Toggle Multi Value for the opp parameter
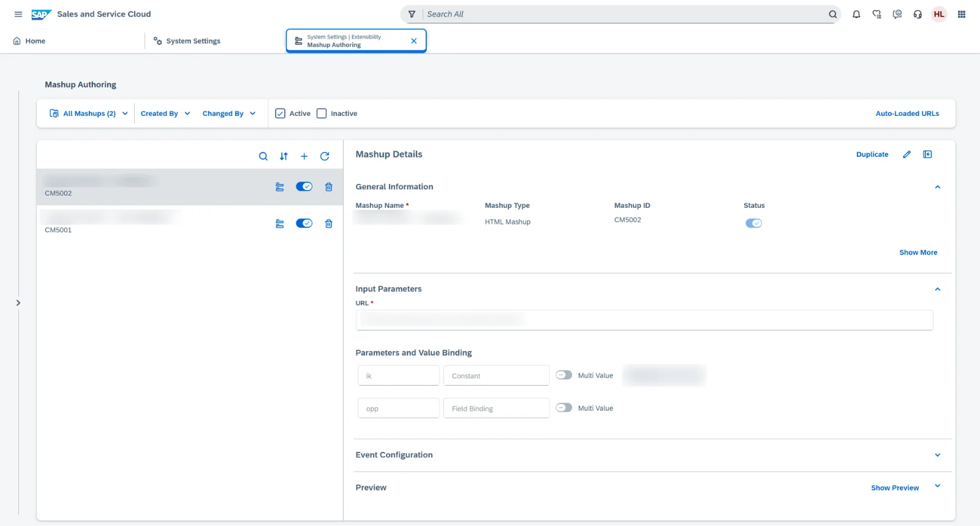 click(x=564, y=408)
